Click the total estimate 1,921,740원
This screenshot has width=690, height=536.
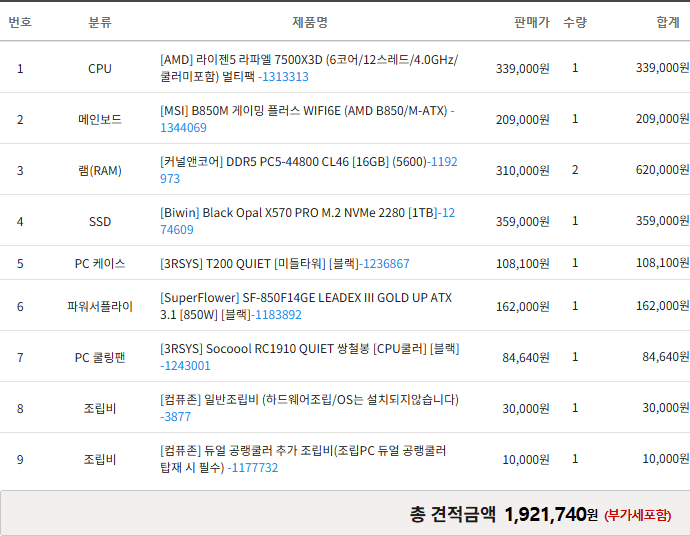(551, 514)
